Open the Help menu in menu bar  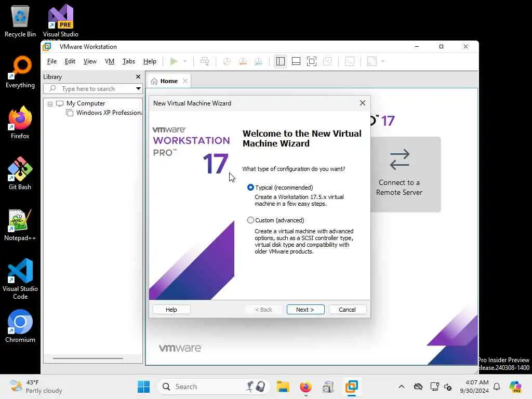[x=150, y=61]
